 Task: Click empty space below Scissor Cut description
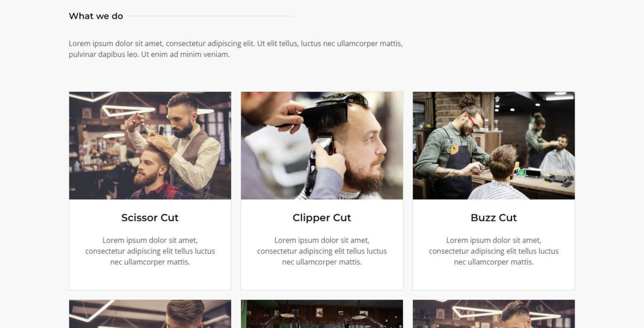click(x=150, y=278)
